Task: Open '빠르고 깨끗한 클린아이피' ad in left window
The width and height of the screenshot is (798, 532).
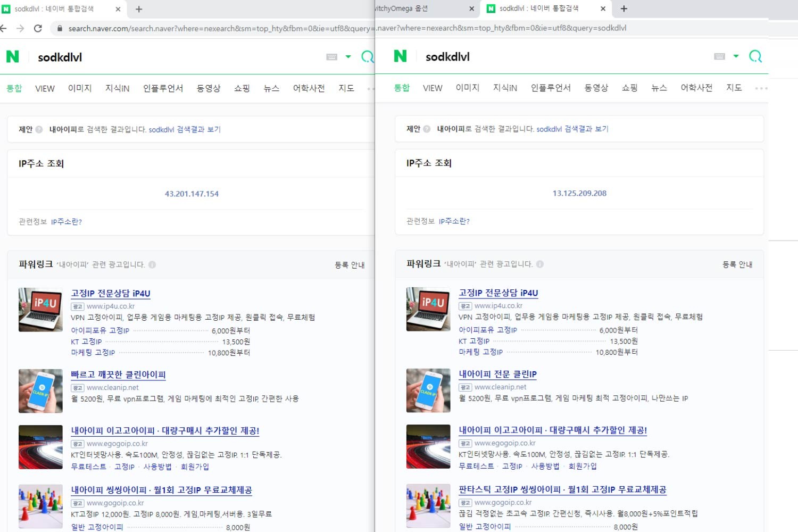Action: click(119, 375)
